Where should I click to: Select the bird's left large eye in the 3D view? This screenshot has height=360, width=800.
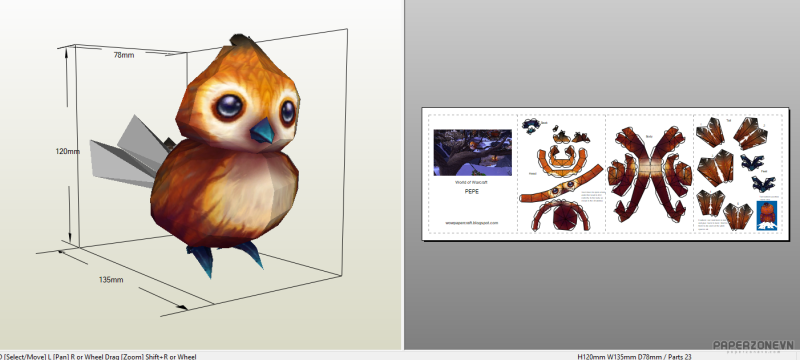point(229,106)
